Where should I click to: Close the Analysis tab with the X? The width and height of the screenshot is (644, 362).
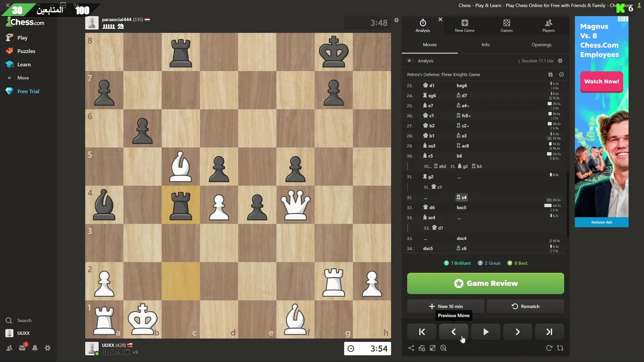pyautogui.click(x=440, y=20)
